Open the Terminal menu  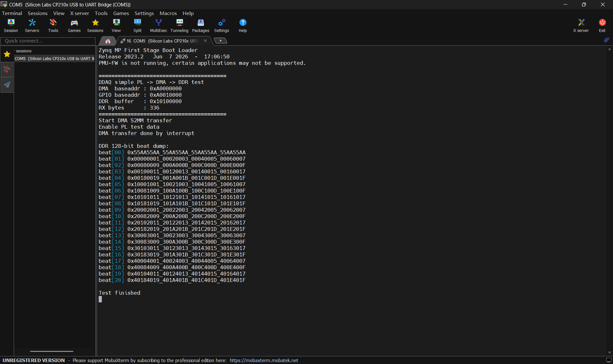(x=12, y=13)
